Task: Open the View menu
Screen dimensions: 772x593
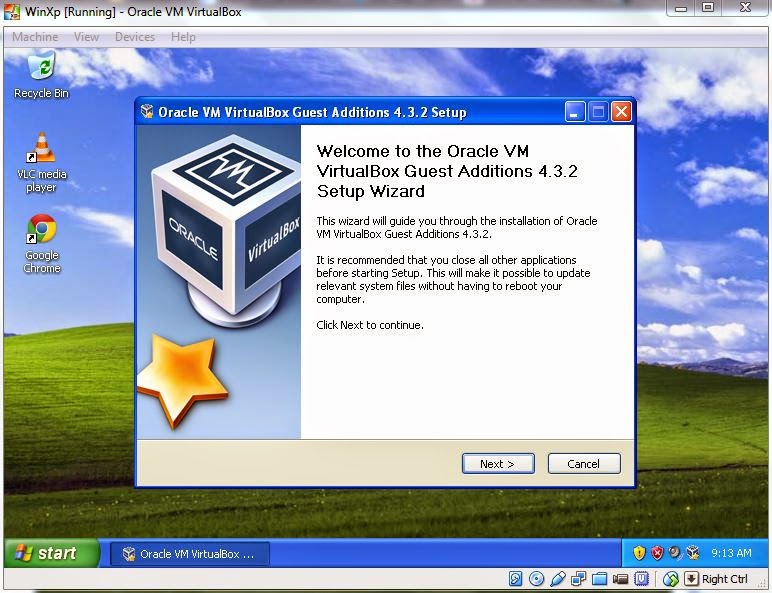Action: point(86,37)
